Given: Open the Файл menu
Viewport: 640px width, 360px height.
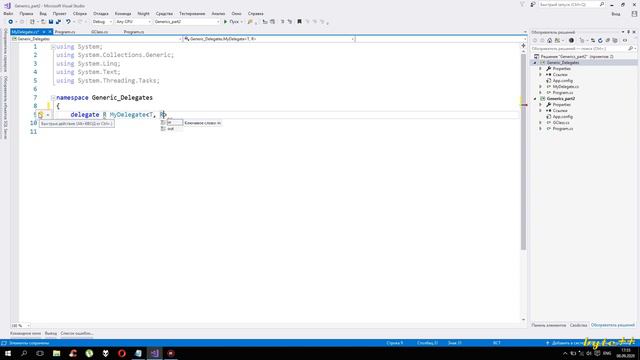Looking at the screenshot, I should (x=8, y=13).
